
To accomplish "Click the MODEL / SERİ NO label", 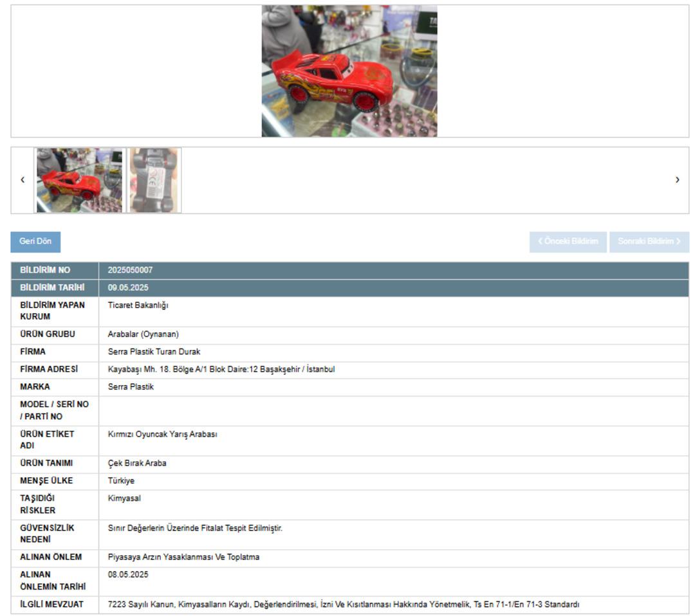I will point(54,410).
